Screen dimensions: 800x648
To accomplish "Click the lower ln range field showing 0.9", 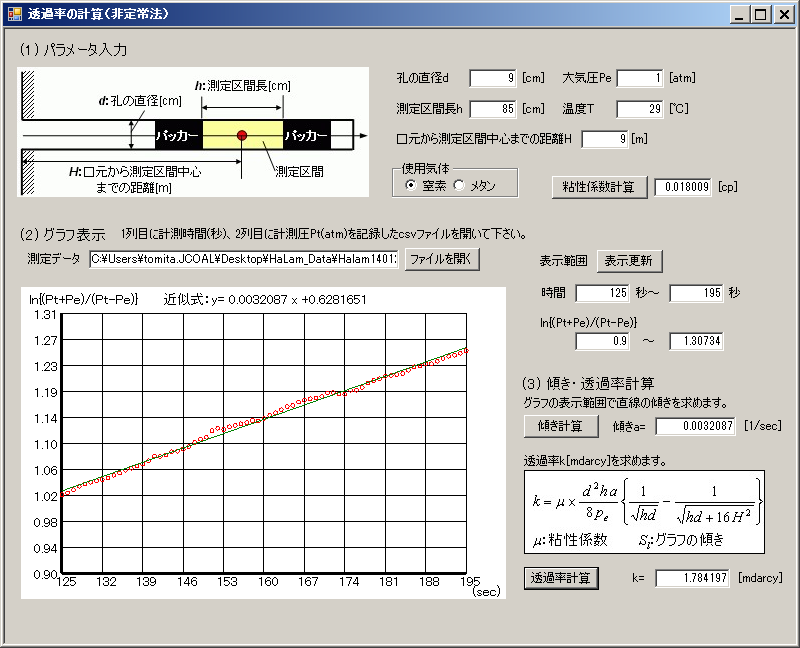I will [x=602, y=341].
